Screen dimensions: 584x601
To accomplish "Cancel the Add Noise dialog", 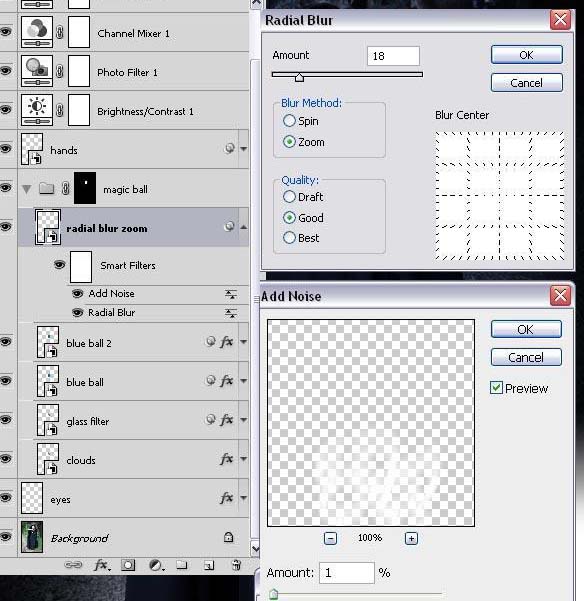I will [526, 357].
